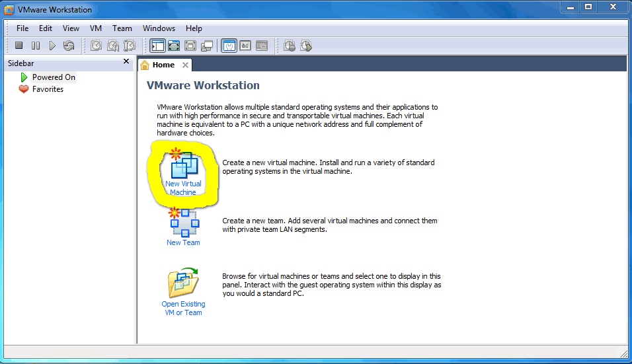Click the green Powered On arrow icon
This screenshot has height=364, width=632.
[x=24, y=77]
